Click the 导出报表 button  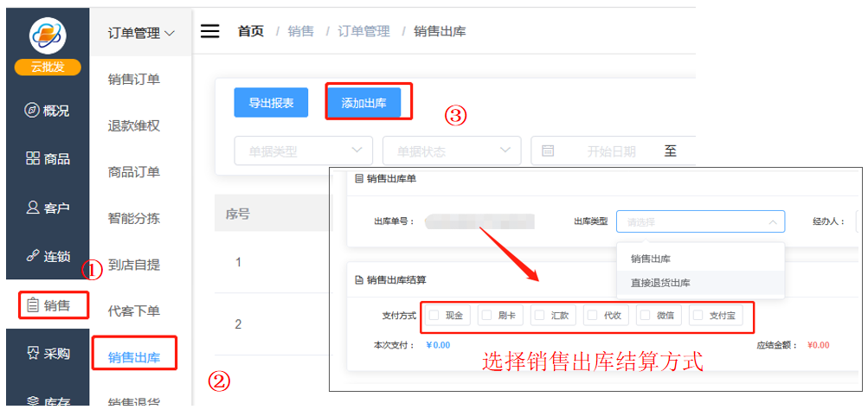click(271, 102)
